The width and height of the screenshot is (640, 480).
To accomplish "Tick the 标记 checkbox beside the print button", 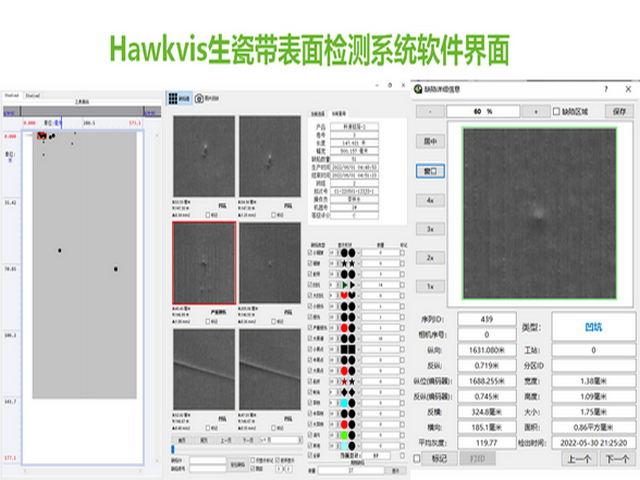I will [x=417, y=458].
